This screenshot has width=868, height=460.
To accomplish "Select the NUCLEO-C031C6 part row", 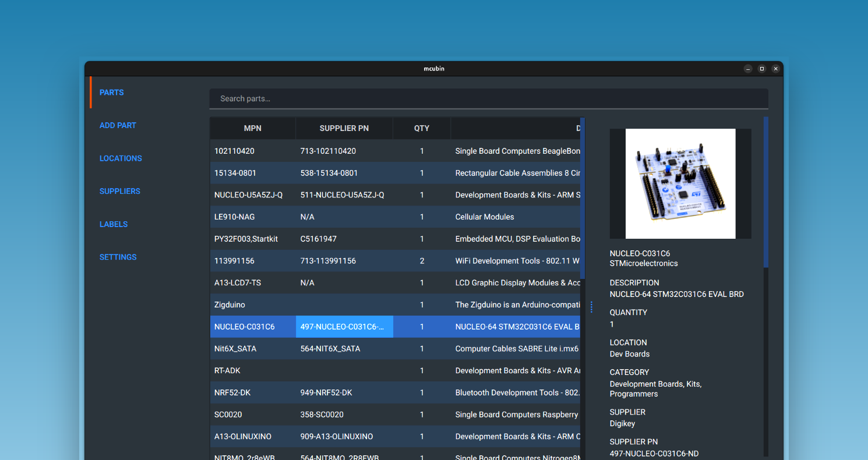I will tap(253, 326).
